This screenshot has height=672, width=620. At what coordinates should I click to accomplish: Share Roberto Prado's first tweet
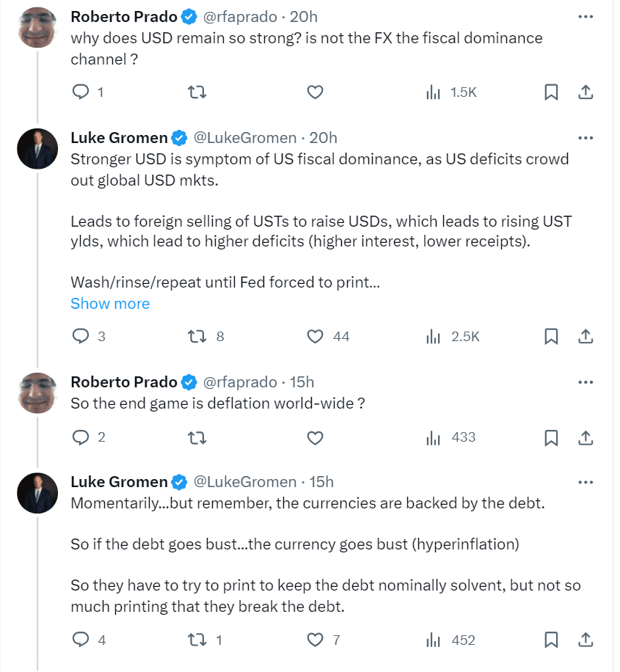click(x=586, y=92)
